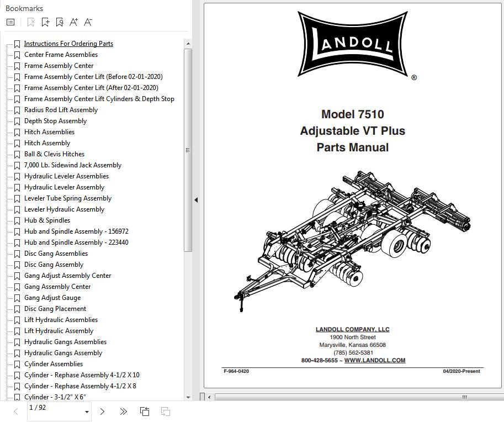504x422 pixels.
Task: Select the Disc Gang Assembly bookmark
Action: (54, 265)
